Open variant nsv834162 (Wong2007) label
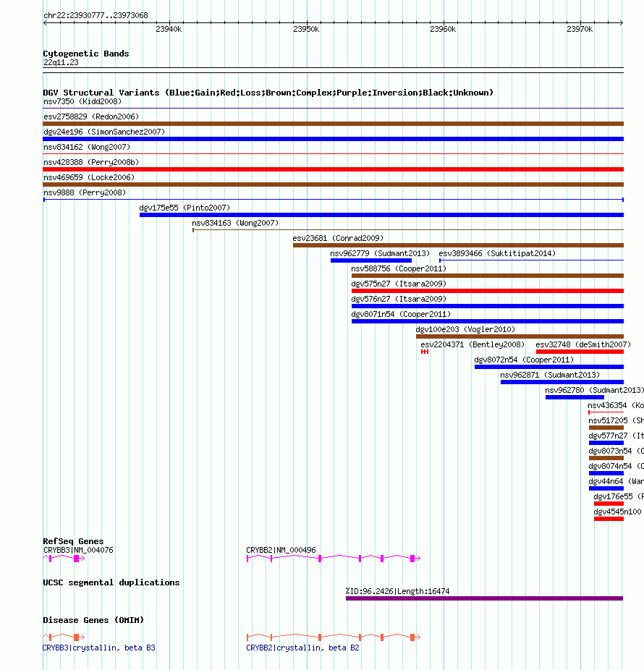 87,147
